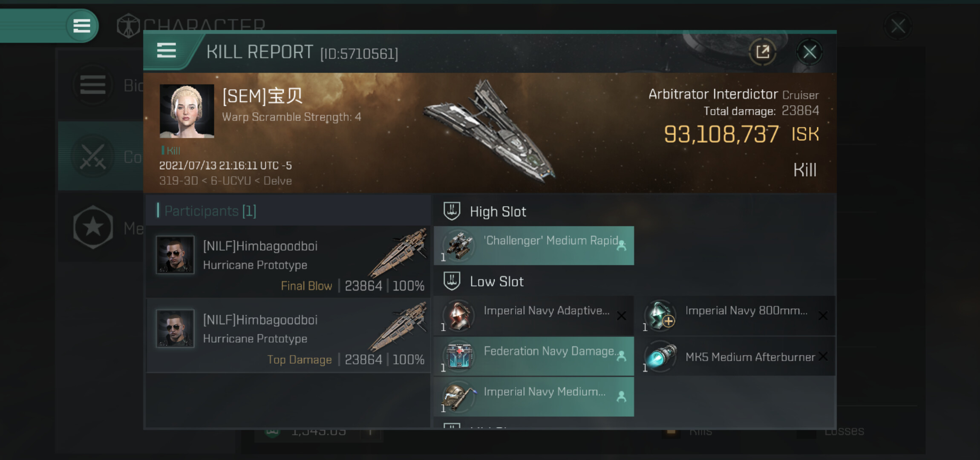
Task: Select the MK5 Medium Afterburner icon
Action: coord(660,356)
